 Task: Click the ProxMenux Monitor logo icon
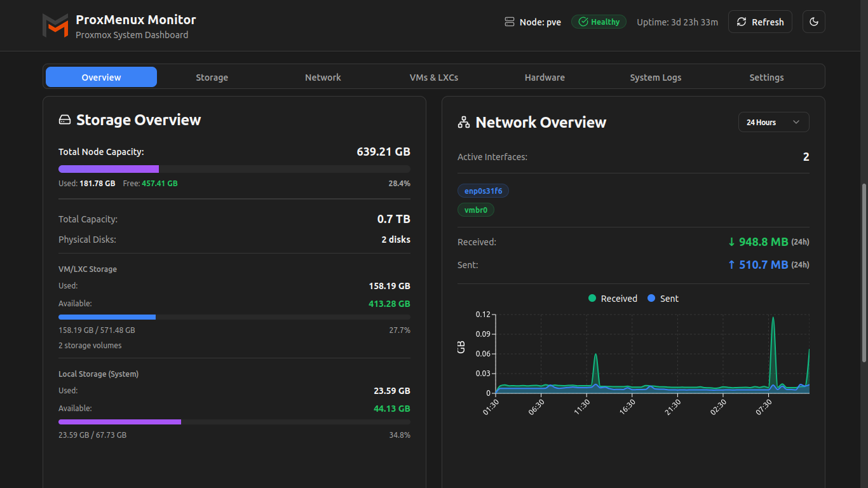pyautogui.click(x=55, y=25)
